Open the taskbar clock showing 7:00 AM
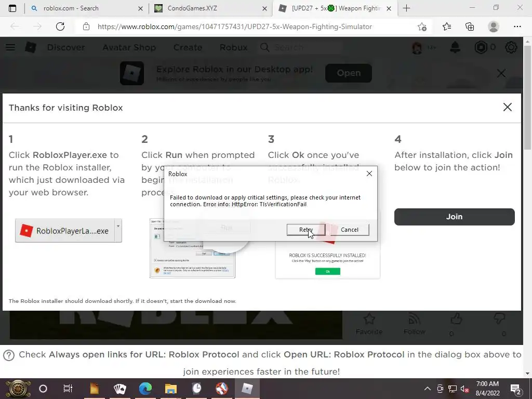Screen dimensions: 532x399 pyautogui.click(x=487, y=389)
